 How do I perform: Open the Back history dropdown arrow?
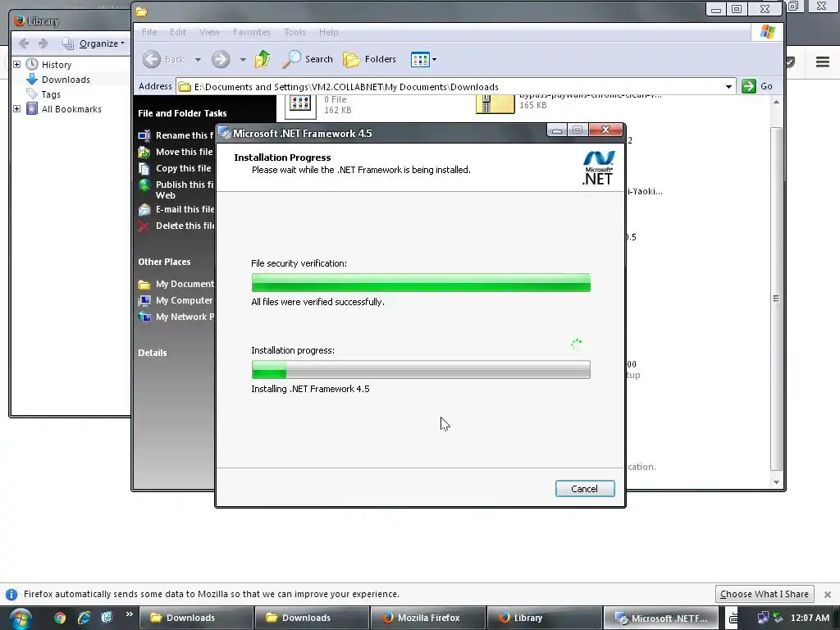(198, 59)
